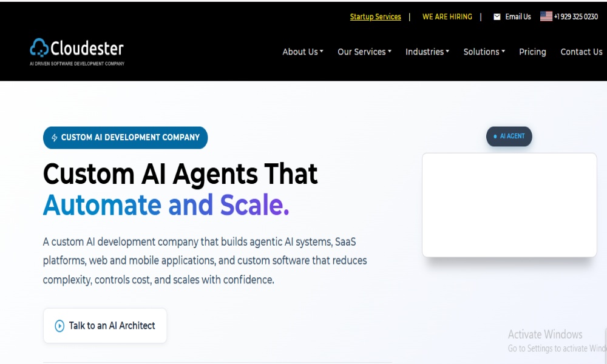This screenshot has height=364, width=607.
Task: Click the envelope icon beside Email Us
Action: point(497,17)
